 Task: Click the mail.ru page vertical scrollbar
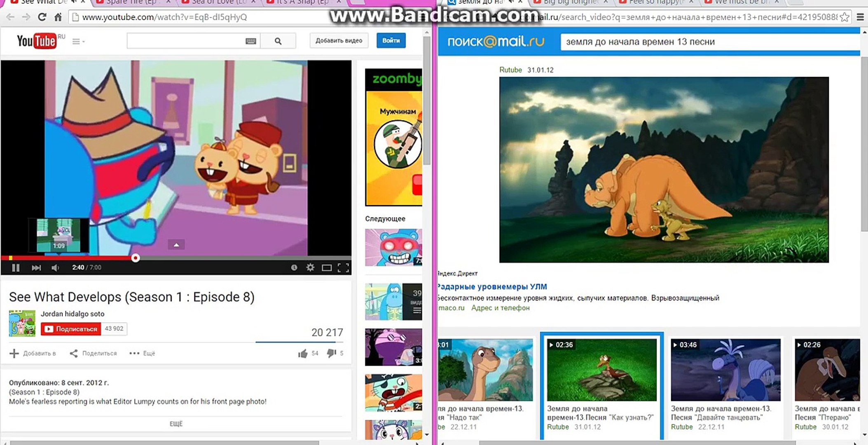click(864, 144)
